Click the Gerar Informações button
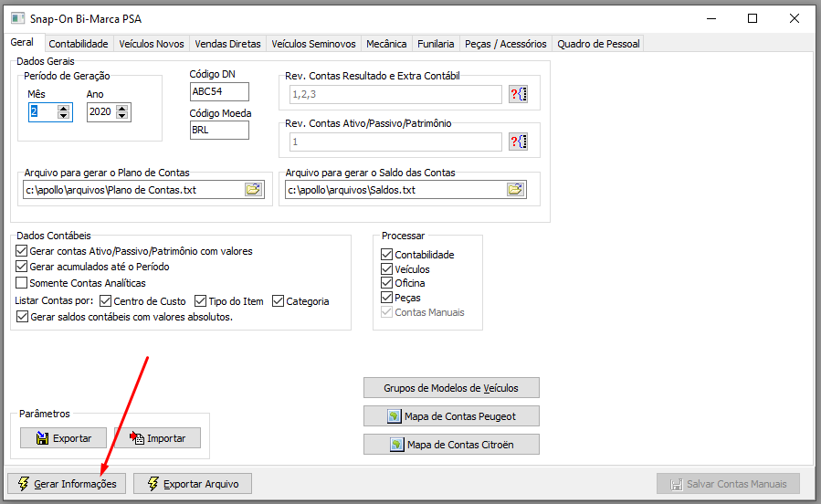The width and height of the screenshot is (821, 504). [x=67, y=484]
